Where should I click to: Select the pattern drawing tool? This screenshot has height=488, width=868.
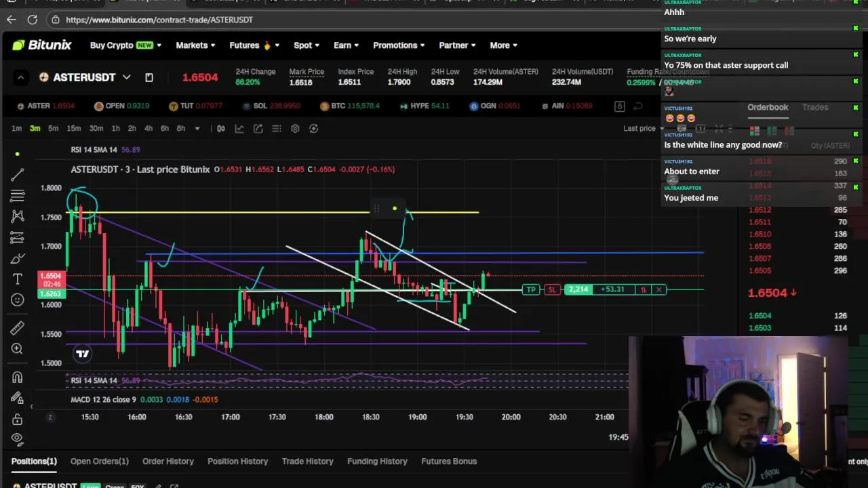pyautogui.click(x=18, y=216)
